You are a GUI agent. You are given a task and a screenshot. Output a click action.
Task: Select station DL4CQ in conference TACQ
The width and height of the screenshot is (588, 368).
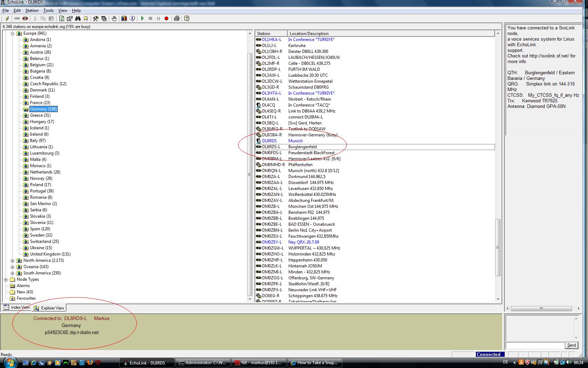pos(375,105)
